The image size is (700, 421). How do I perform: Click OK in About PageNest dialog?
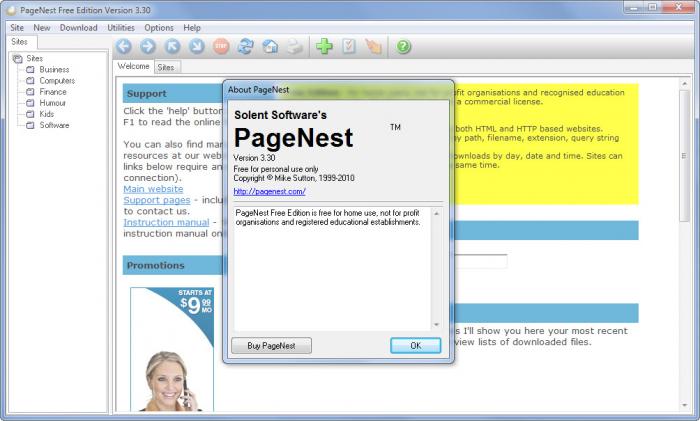click(x=416, y=346)
